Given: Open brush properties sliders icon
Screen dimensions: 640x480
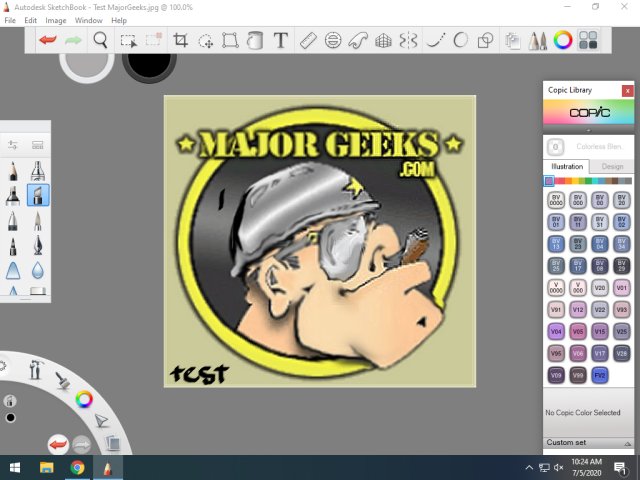Looking at the screenshot, I should [x=13, y=145].
